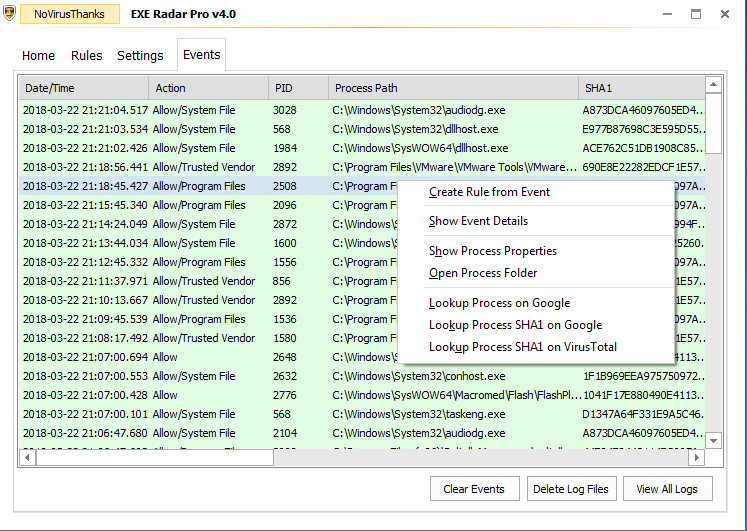Click the vertical scrollbar thumb
The height and width of the screenshot is (531, 747).
[x=713, y=124]
